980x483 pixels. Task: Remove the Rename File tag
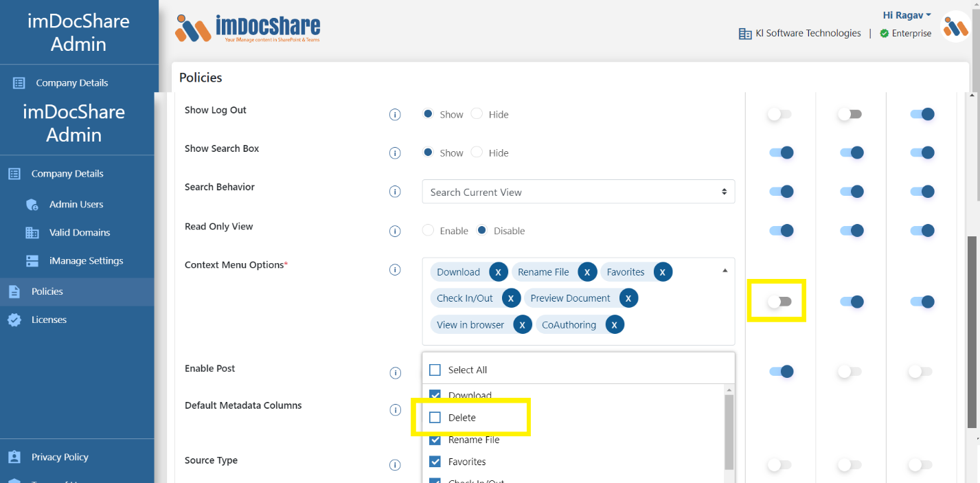[x=587, y=272]
